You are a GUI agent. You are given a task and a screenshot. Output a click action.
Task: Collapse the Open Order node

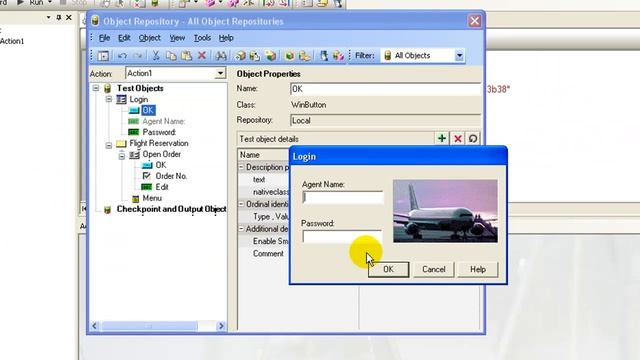[x=122, y=156]
